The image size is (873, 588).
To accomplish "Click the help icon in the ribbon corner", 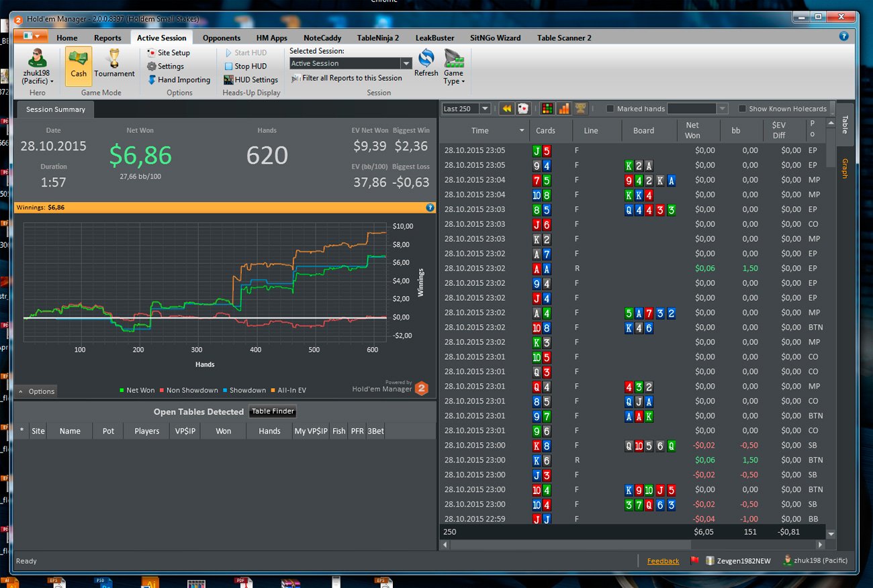I will point(844,36).
